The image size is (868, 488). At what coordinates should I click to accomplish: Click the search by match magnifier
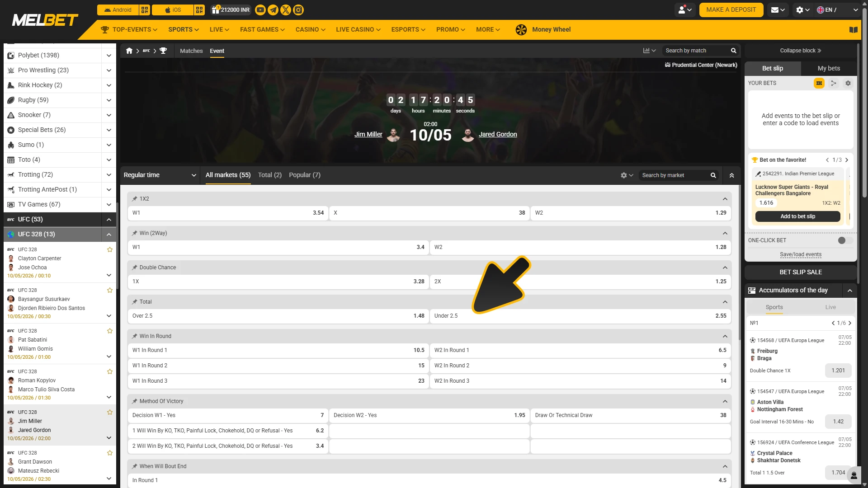click(x=734, y=51)
